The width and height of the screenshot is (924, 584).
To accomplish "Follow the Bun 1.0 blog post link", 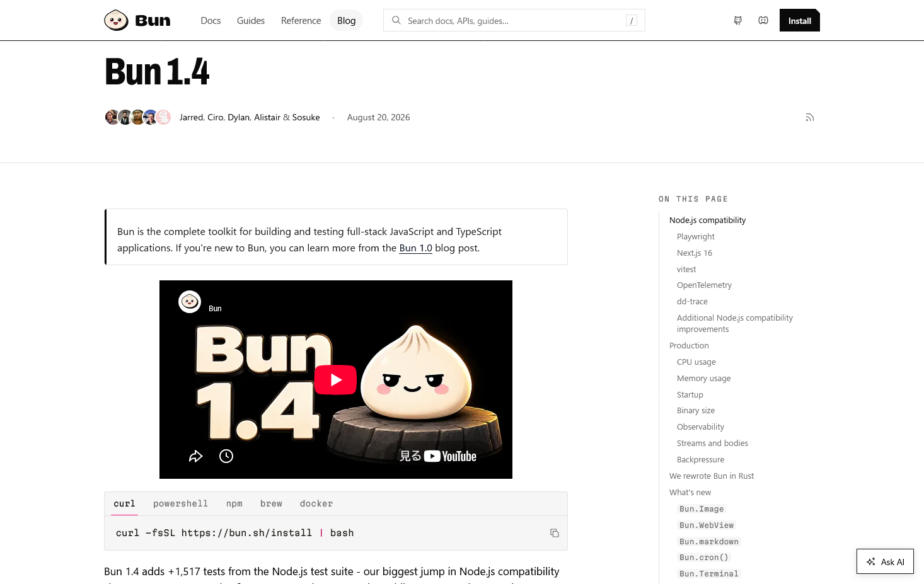I will (416, 248).
